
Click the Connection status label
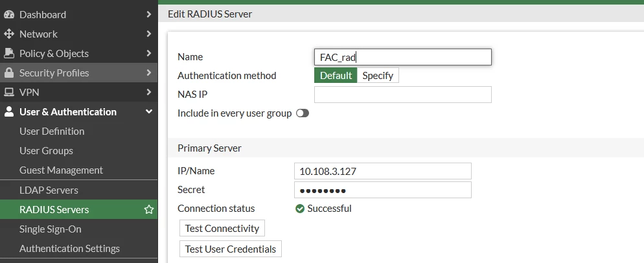pos(216,209)
